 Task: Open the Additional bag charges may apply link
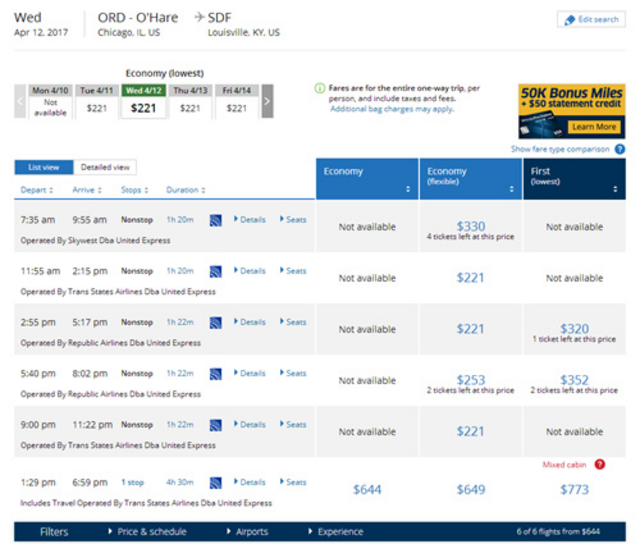[392, 109]
